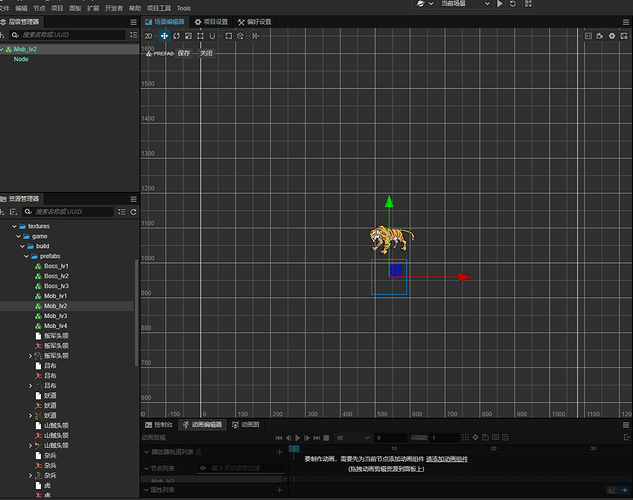Toggle 2D view mode button
Screen dimensions: 633x500
point(149,36)
